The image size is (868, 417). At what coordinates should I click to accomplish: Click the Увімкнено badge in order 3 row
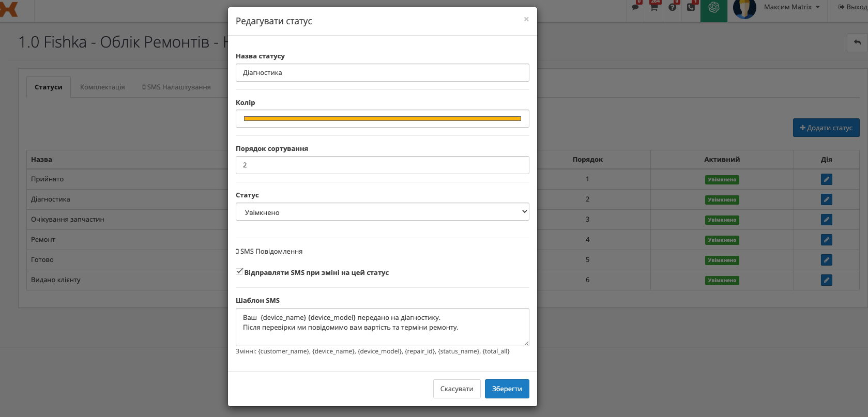click(722, 220)
